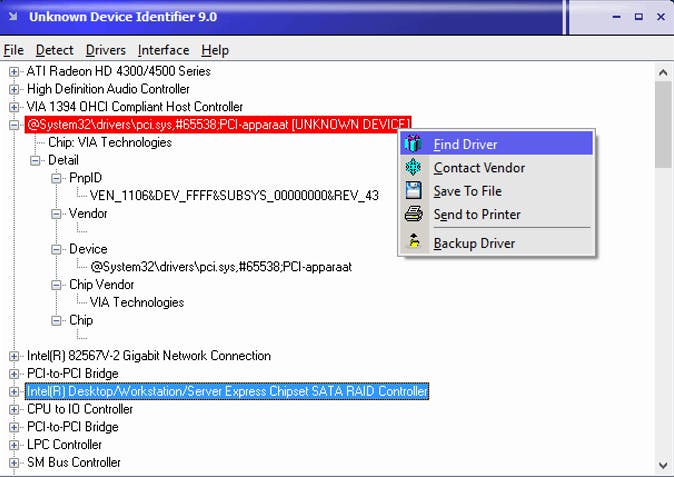The width and height of the screenshot is (674, 477).
Task: Click the scrollbar up arrow
Action: [x=663, y=72]
